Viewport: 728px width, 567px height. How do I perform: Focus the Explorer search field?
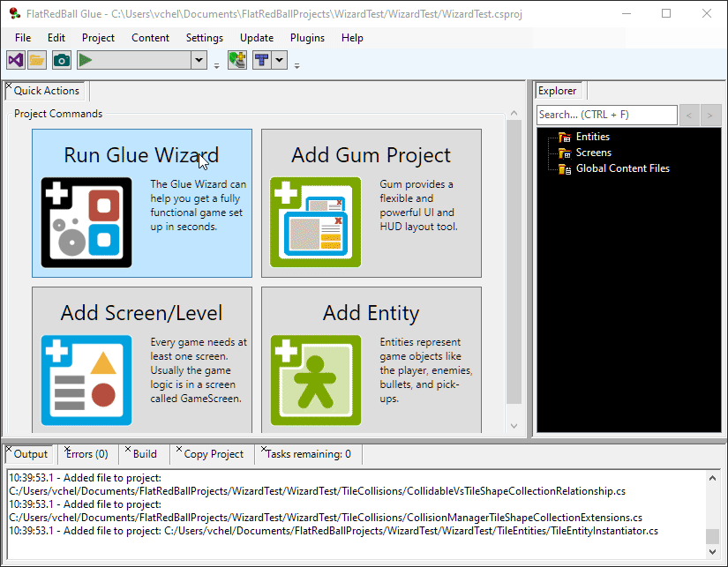click(607, 115)
